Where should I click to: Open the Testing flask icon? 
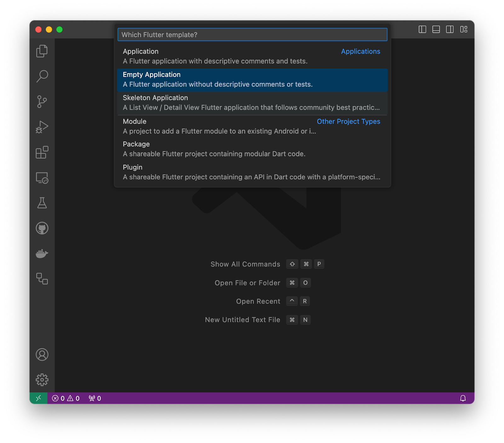[42, 203]
